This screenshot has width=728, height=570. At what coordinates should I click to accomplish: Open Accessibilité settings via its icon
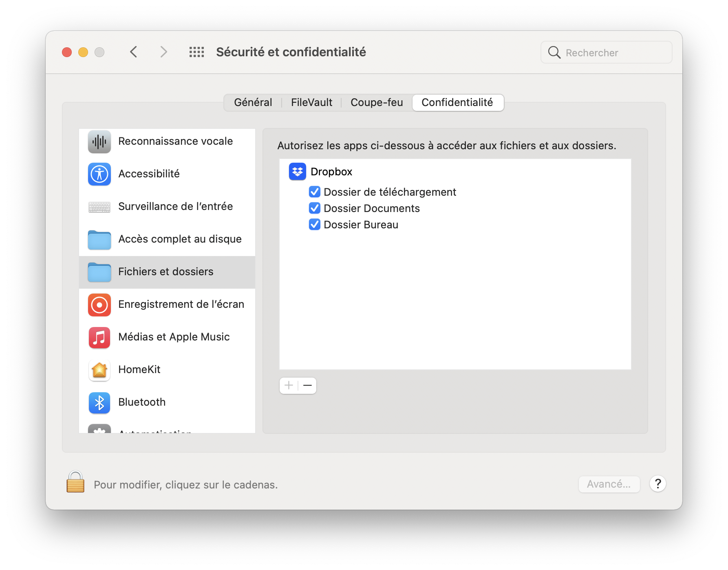[x=99, y=174]
